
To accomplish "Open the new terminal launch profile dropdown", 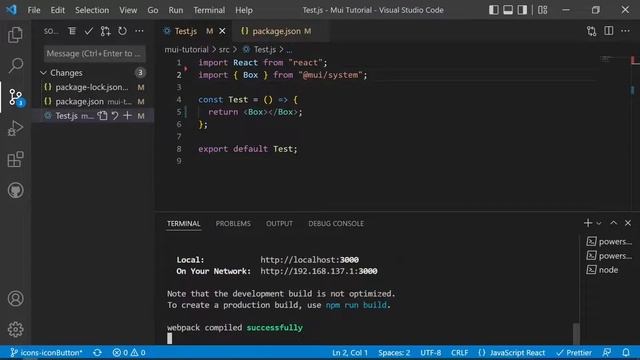I will pos(599,223).
